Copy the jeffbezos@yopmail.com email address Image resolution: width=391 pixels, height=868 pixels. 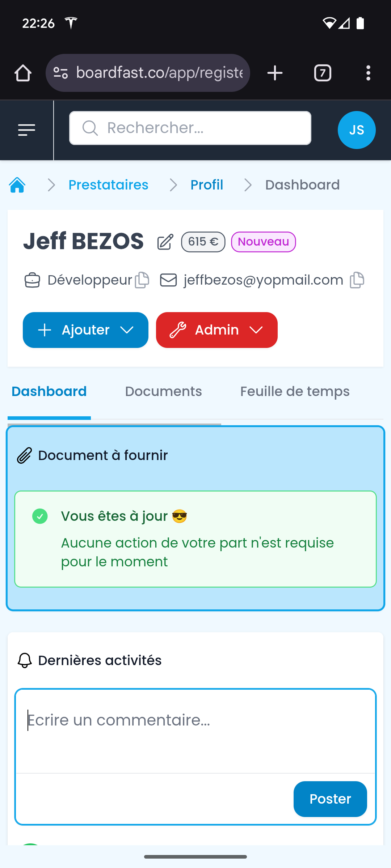pos(357,280)
